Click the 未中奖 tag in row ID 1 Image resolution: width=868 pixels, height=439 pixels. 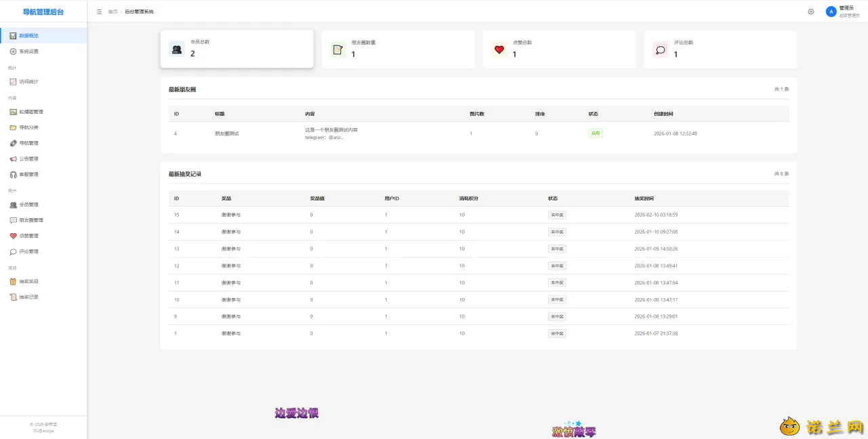click(x=557, y=333)
